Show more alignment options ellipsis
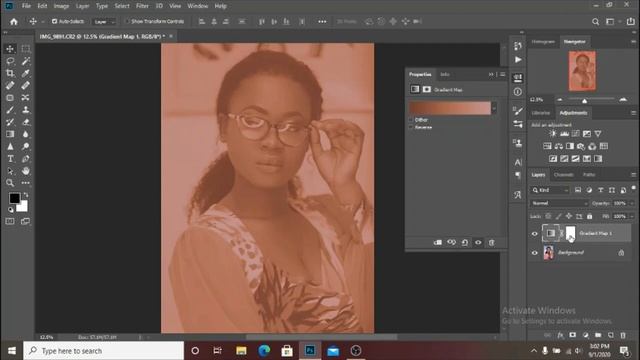This screenshot has width=640, height=360. point(322,22)
